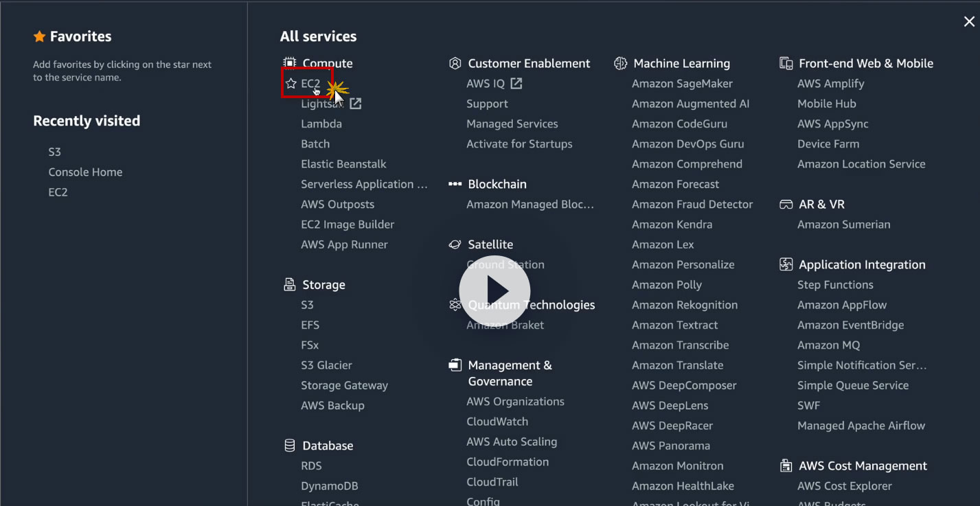Click the orange star beside Favorites
This screenshot has height=506, width=980.
tap(40, 36)
